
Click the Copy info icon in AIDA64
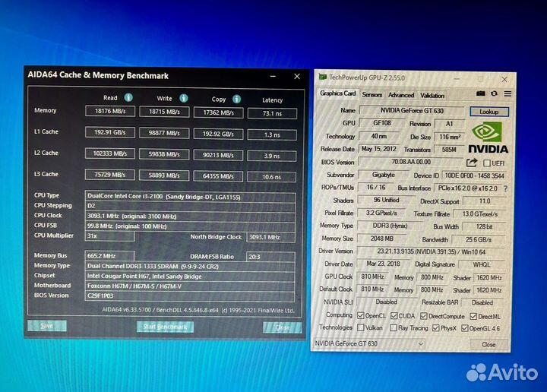point(236,99)
